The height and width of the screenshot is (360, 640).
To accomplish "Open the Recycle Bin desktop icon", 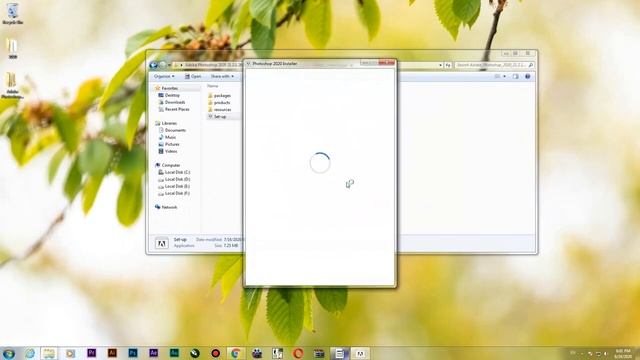I will coord(12,13).
